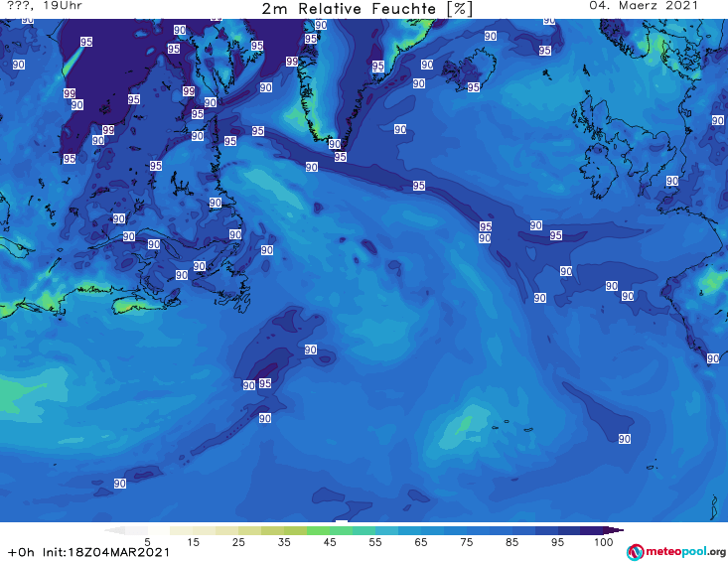
Task: Click the '55' tick label on the color scale
Action: click(375, 542)
